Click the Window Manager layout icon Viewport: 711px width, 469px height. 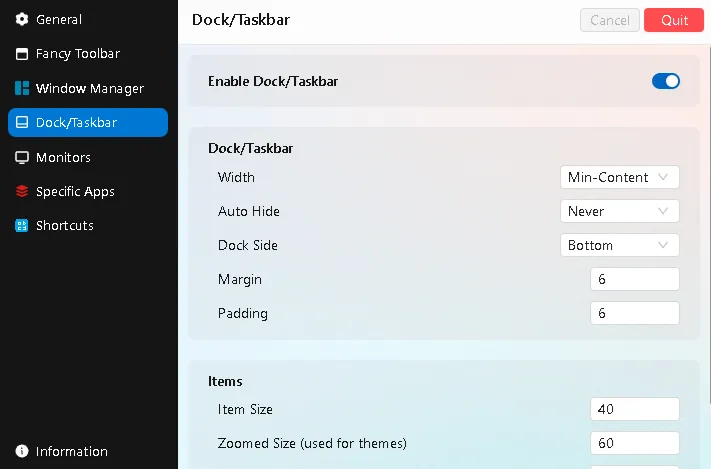click(22, 88)
